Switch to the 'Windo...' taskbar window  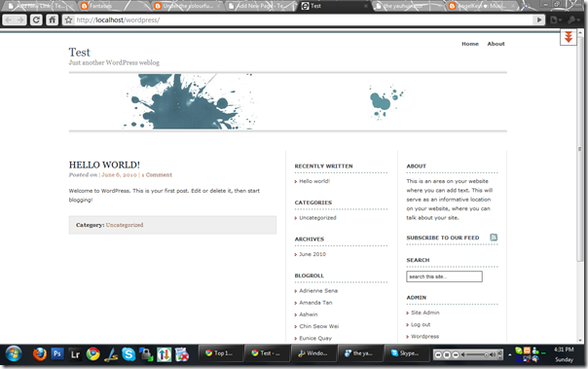[x=312, y=353]
